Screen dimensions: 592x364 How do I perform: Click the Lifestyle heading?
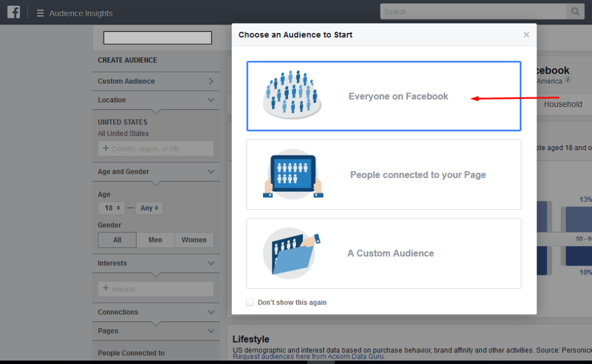(251, 339)
